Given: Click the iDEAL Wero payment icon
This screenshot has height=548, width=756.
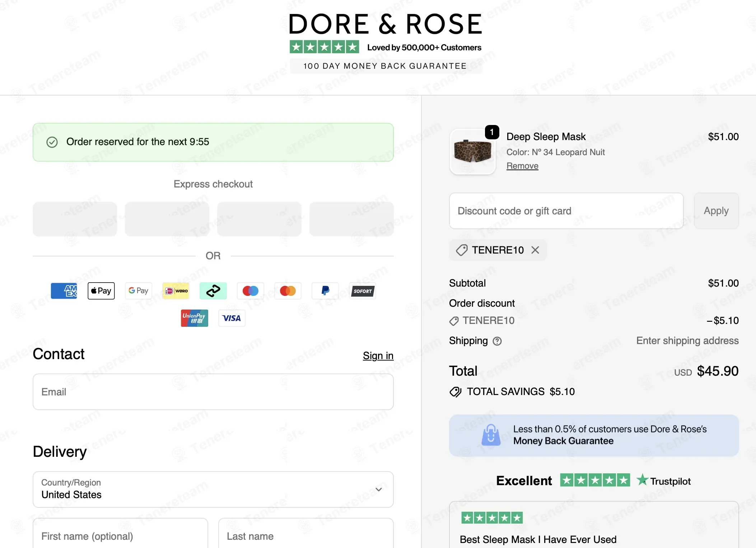Looking at the screenshot, I should [x=176, y=291].
